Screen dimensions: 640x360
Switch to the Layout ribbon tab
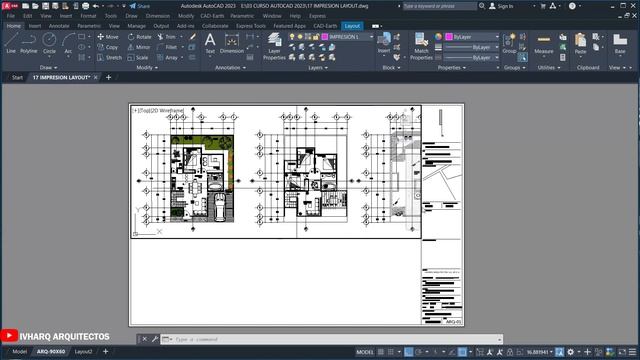pyautogui.click(x=352, y=26)
